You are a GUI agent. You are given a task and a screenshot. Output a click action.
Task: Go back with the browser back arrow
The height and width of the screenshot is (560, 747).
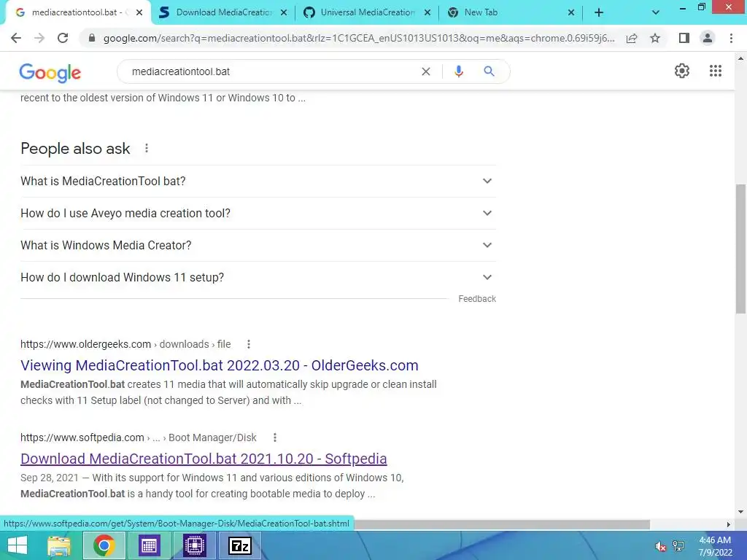(x=16, y=38)
